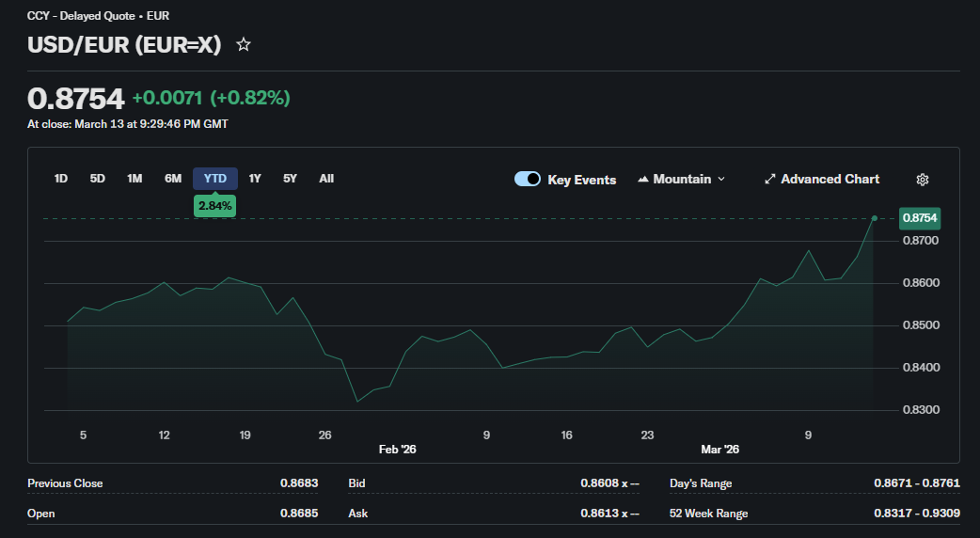Click the 52 Week Range value 0.8317 - 0.9309
980x538 pixels.
tap(917, 513)
